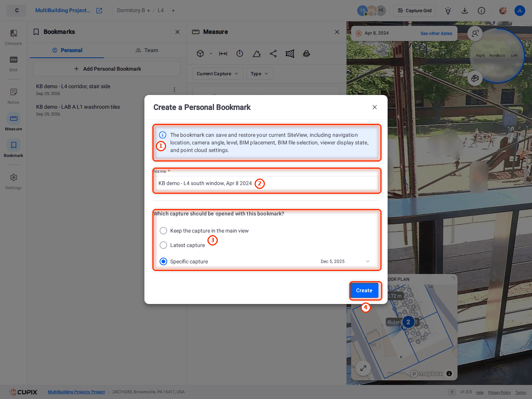The height and width of the screenshot is (399, 532).
Task: Click the lightbulb tips icon
Action: click(448, 11)
